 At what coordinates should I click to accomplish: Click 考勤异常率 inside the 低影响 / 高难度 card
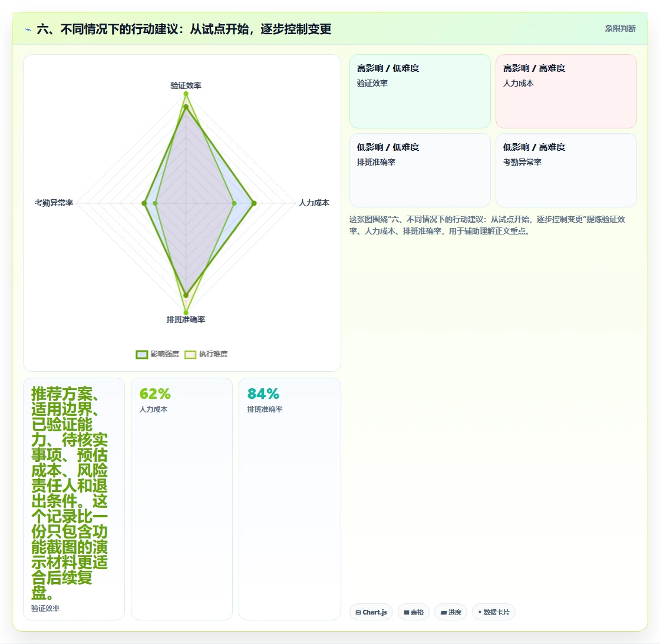(522, 162)
